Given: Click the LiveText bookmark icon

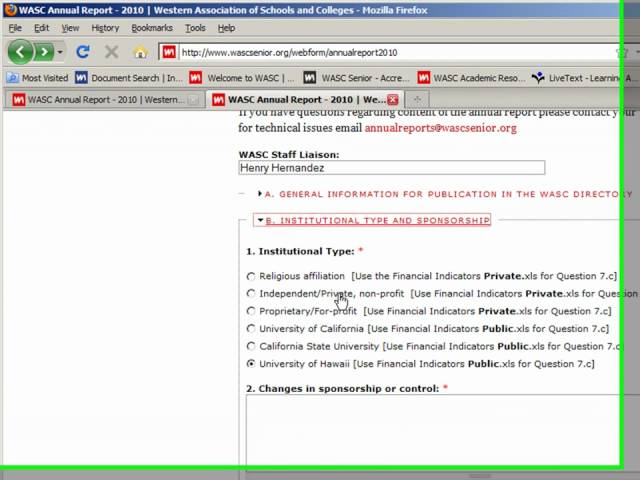Looking at the screenshot, I should pyautogui.click(x=538, y=78).
